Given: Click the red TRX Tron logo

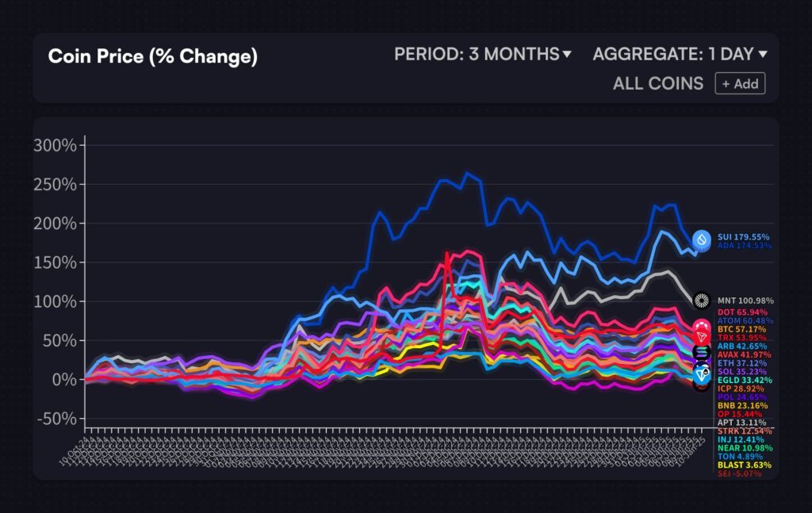Looking at the screenshot, I should [702, 338].
